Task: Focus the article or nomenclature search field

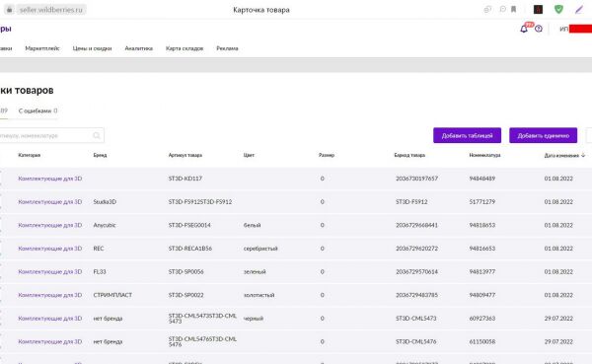Action: point(51,135)
